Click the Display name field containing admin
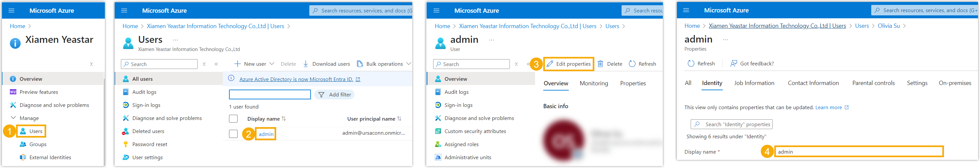Screen dimensions: 980x168 (859, 152)
